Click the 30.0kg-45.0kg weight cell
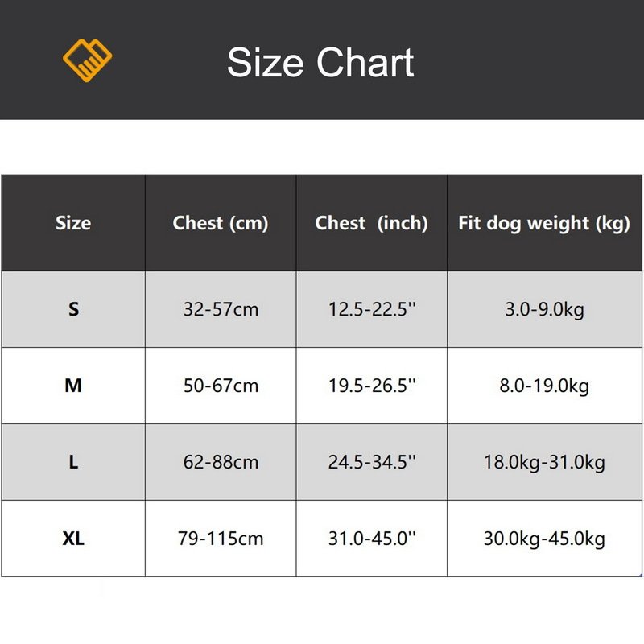 point(544,539)
